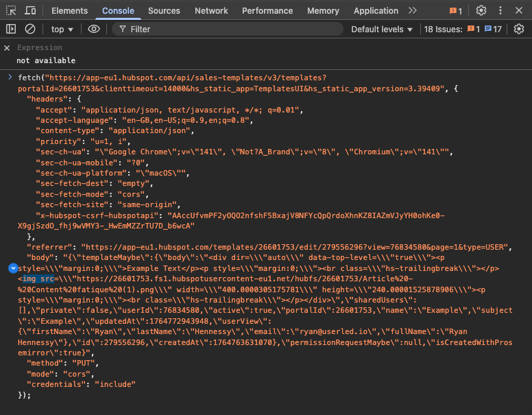Click the '18 Issues' label
Viewport: 532px width, 415px height.
click(x=443, y=29)
